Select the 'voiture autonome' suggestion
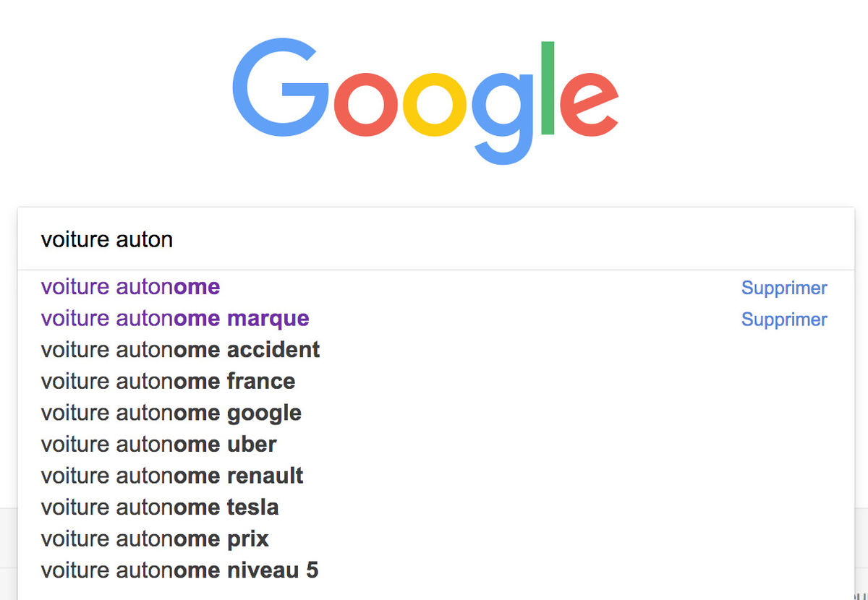The height and width of the screenshot is (600, 868). [x=130, y=287]
